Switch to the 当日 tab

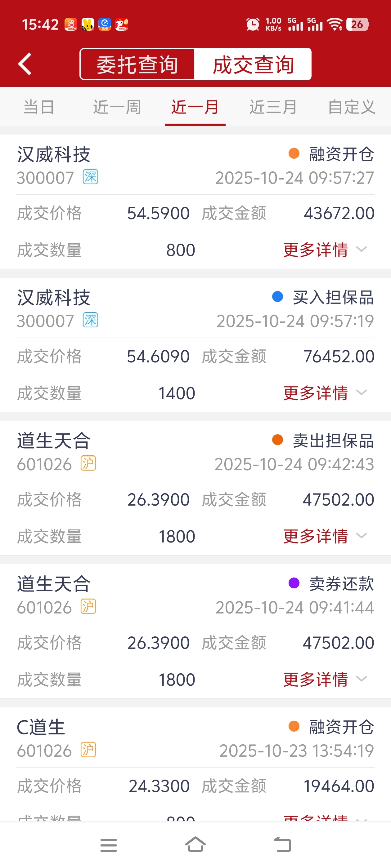point(39,107)
